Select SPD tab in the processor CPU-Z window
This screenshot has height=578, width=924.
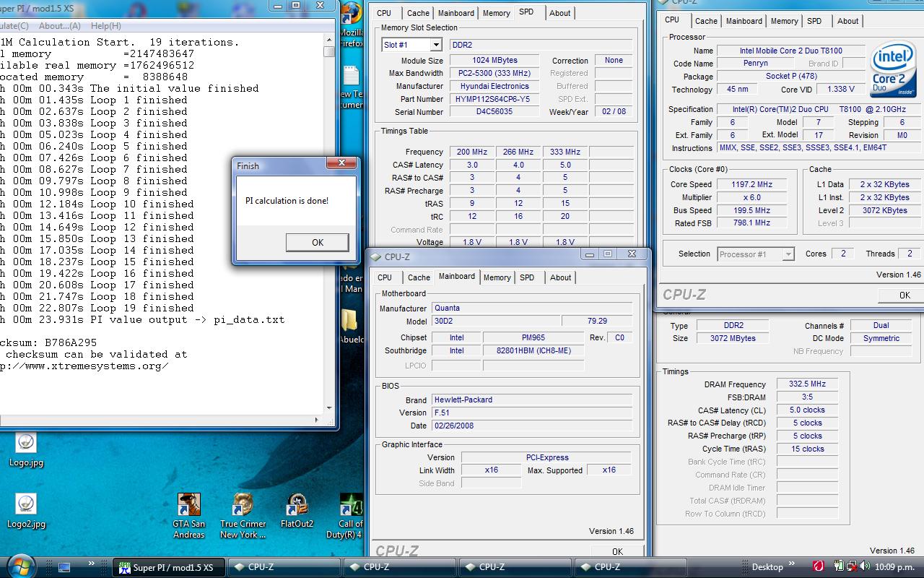(814, 21)
